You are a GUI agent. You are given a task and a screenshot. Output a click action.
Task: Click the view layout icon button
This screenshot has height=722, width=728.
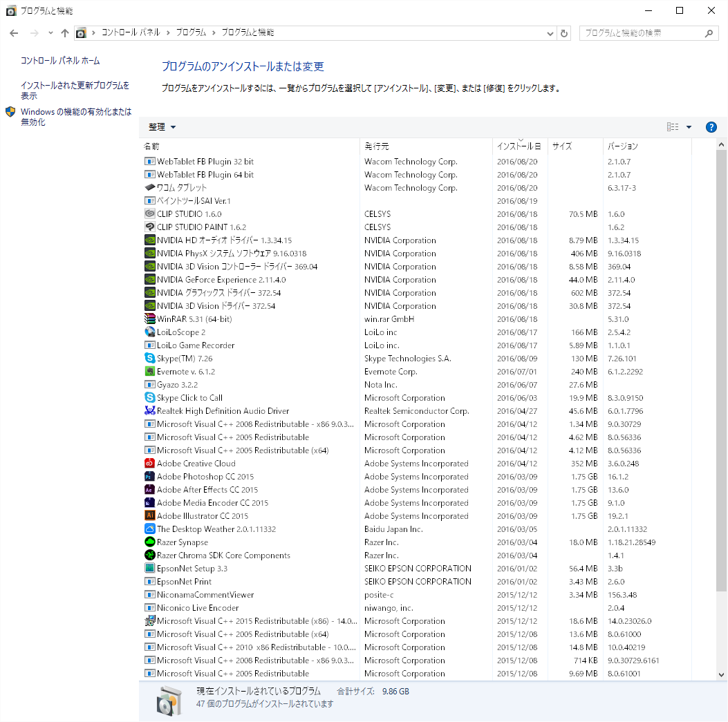pos(672,127)
